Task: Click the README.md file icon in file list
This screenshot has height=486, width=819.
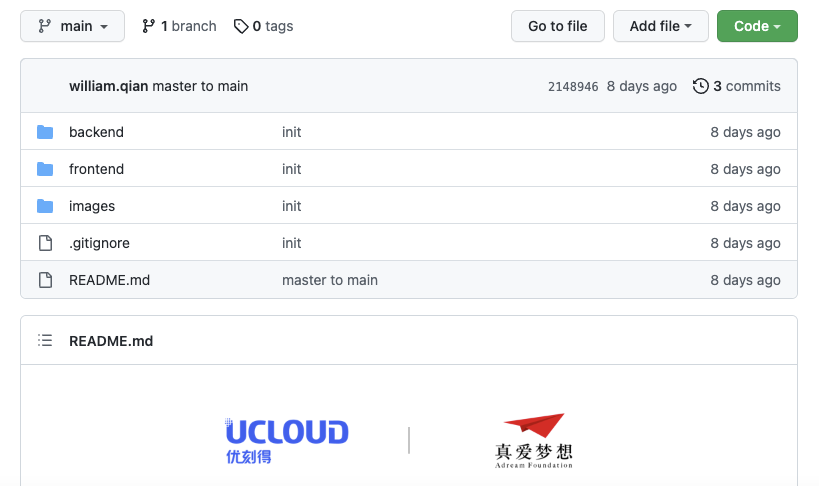Action: click(44, 280)
